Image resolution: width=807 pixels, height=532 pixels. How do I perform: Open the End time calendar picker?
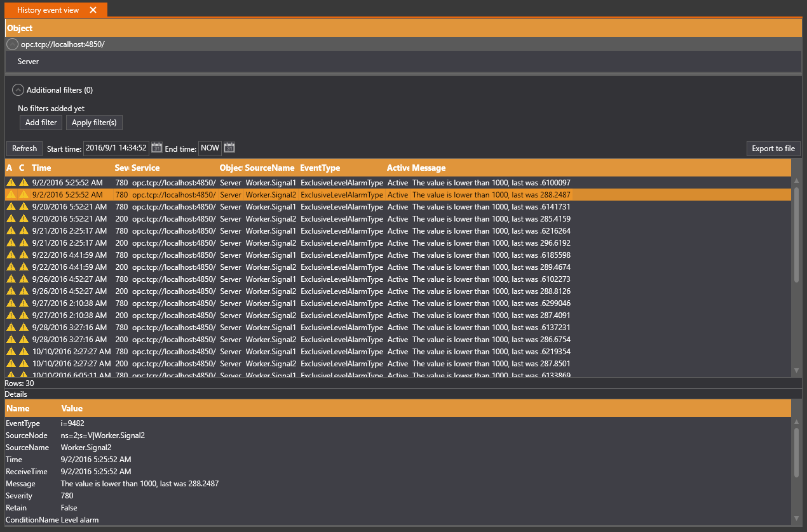pos(229,148)
